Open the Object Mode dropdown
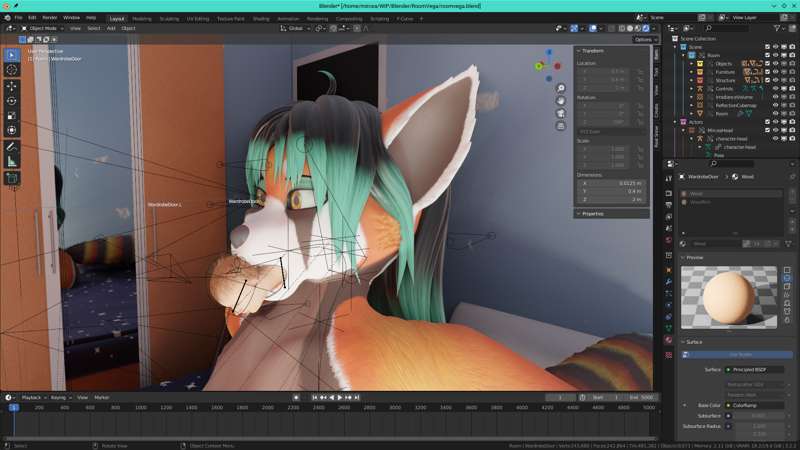 (44, 28)
